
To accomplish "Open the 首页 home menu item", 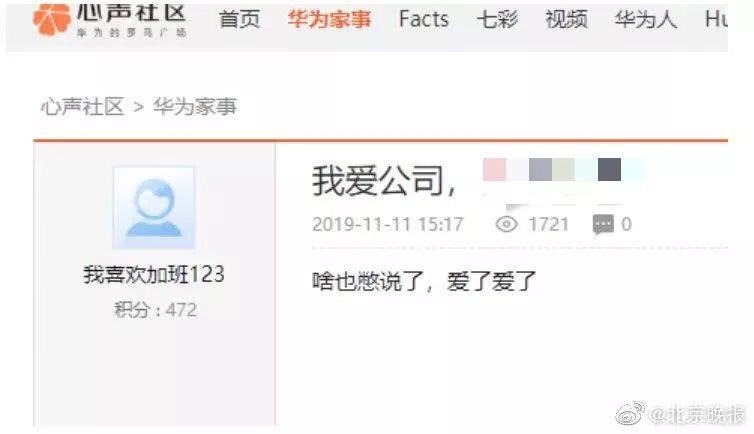I will coord(239,20).
